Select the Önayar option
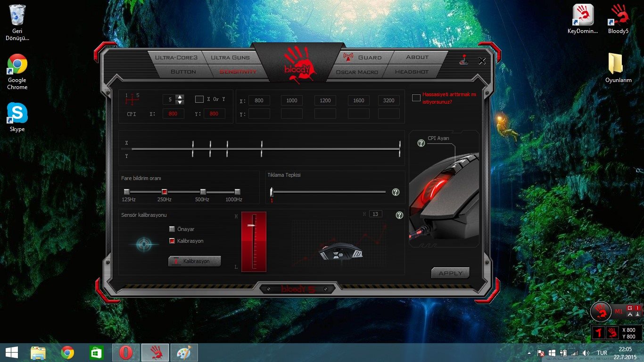 (172, 229)
